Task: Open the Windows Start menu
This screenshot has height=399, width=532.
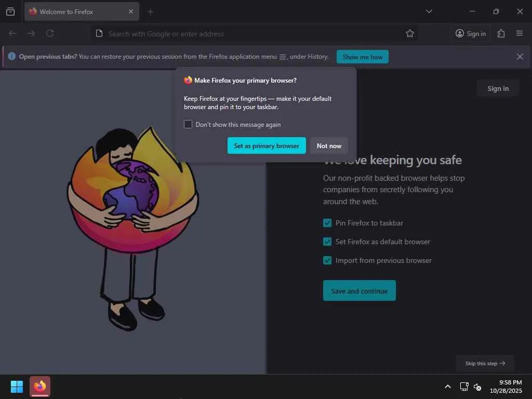Action: coord(17,387)
